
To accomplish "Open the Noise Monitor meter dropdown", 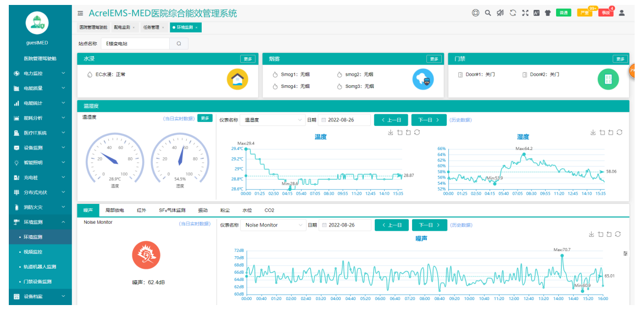I will [x=274, y=225].
